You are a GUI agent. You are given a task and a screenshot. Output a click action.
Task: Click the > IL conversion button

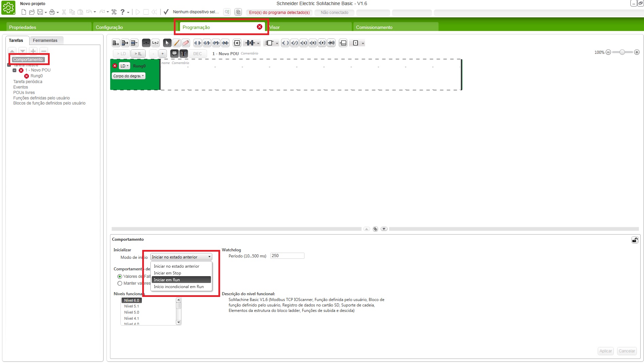pos(138,53)
